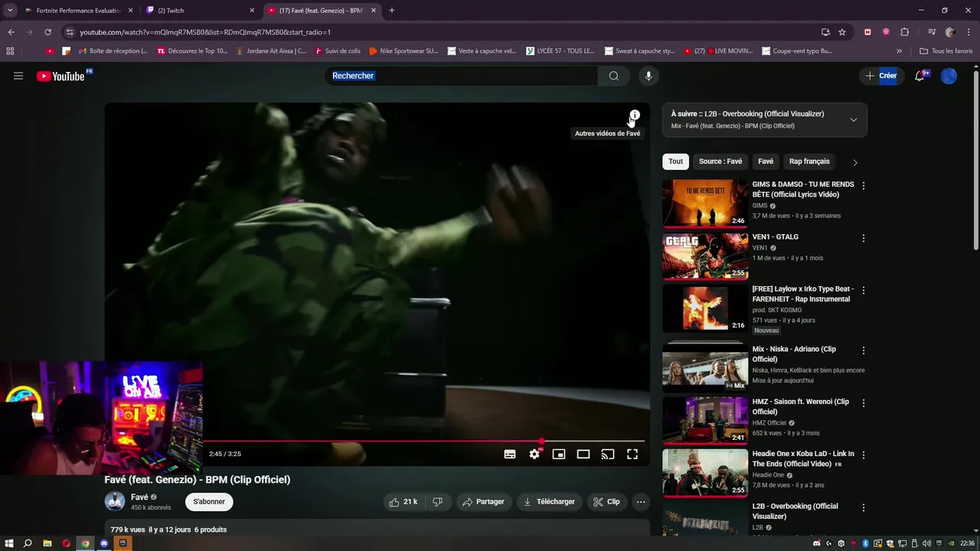Open VEN1 - GTALG video thumbnail
The width and height of the screenshot is (980, 551).
point(705,256)
